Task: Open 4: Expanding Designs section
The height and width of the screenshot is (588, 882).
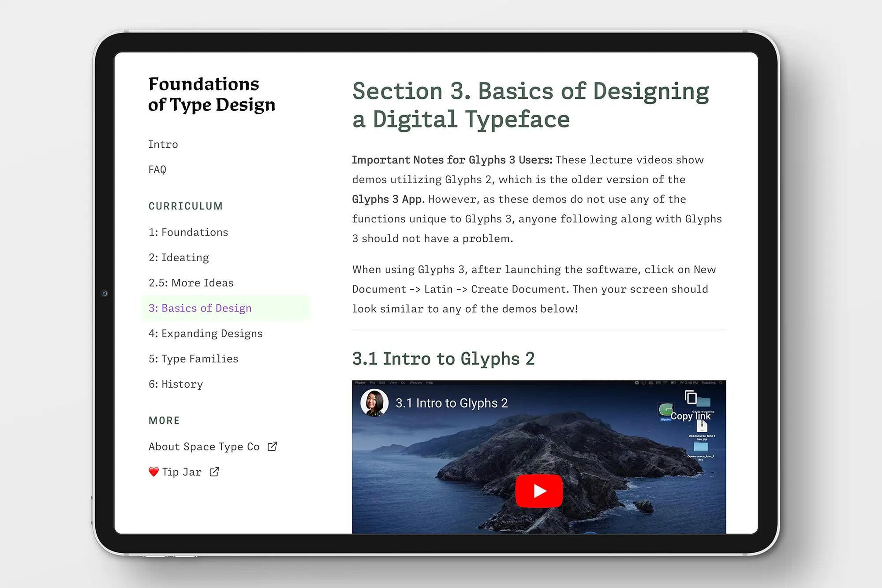Action: coord(206,333)
